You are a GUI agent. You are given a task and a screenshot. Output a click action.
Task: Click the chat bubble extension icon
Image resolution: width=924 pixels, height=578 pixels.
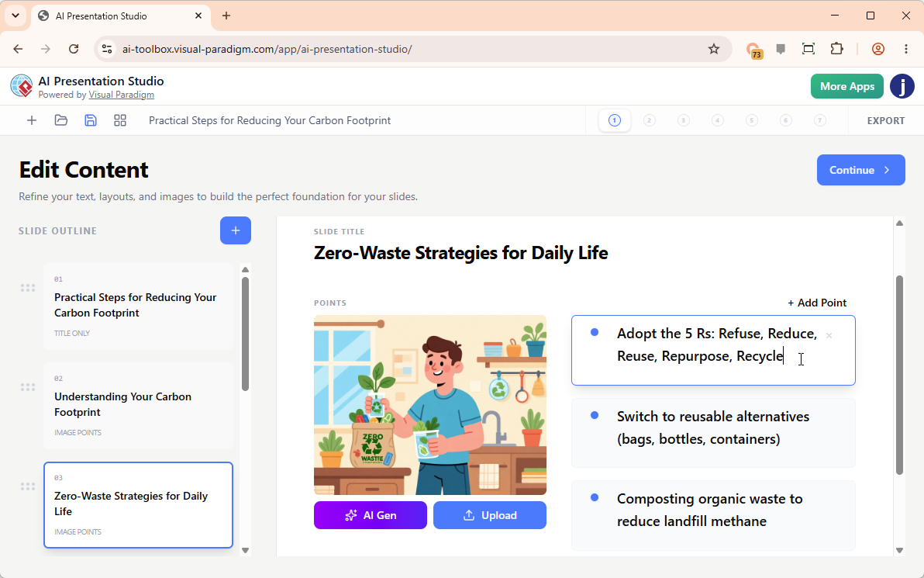[781, 49]
